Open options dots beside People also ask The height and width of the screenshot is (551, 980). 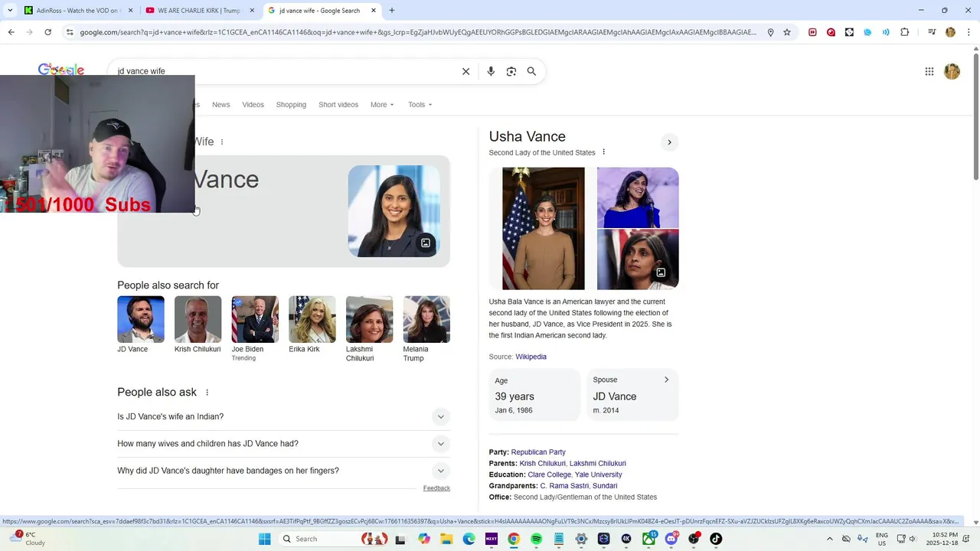pos(207,393)
